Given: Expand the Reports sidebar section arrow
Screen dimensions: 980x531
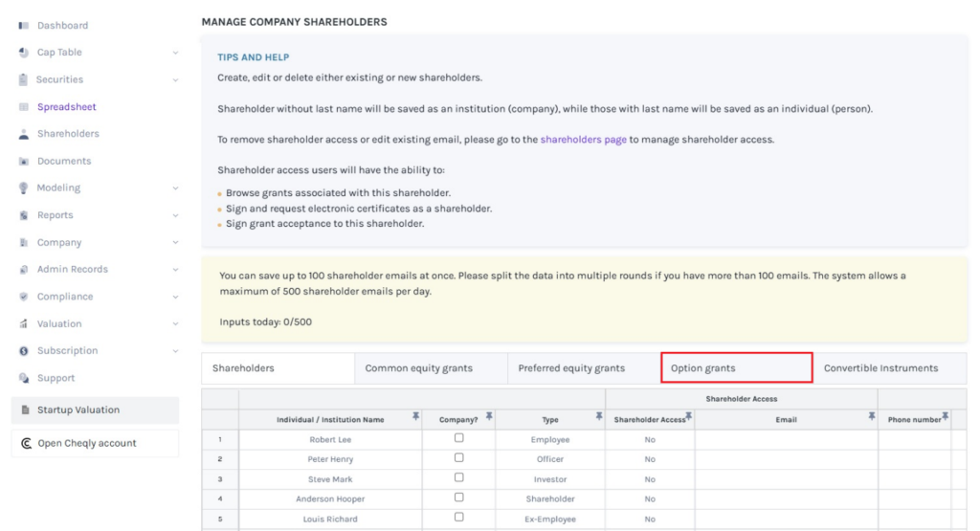Looking at the screenshot, I should (x=175, y=216).
